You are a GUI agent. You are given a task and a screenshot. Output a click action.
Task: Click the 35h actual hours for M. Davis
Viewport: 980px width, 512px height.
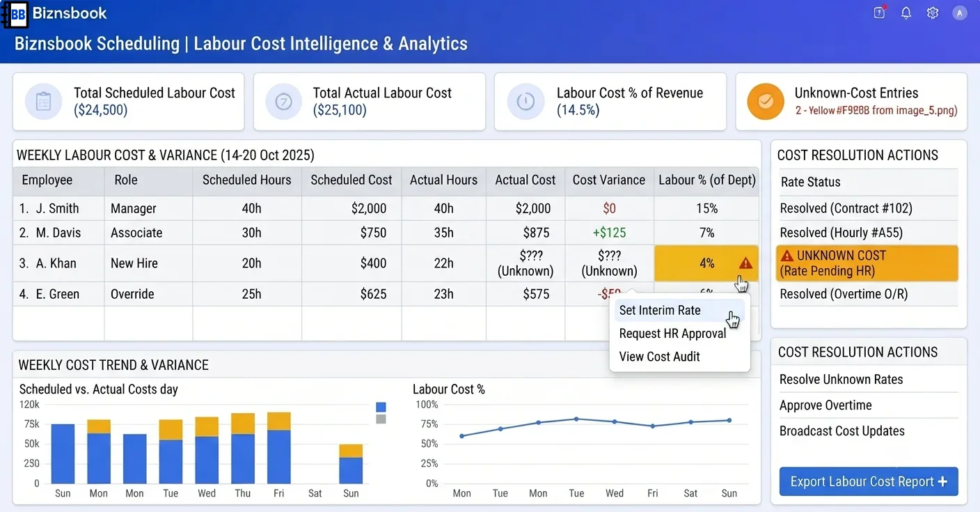443,233
